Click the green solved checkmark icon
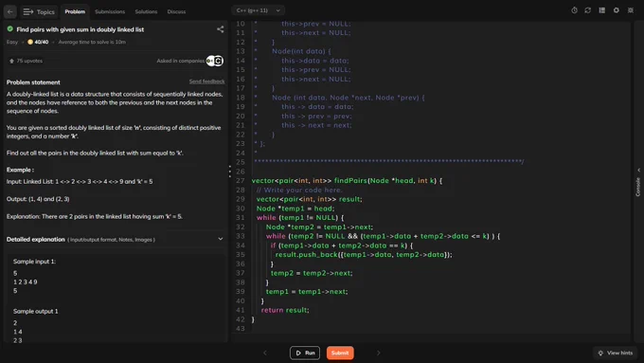The height and width of the screenshot is (363, 644). 9,28
